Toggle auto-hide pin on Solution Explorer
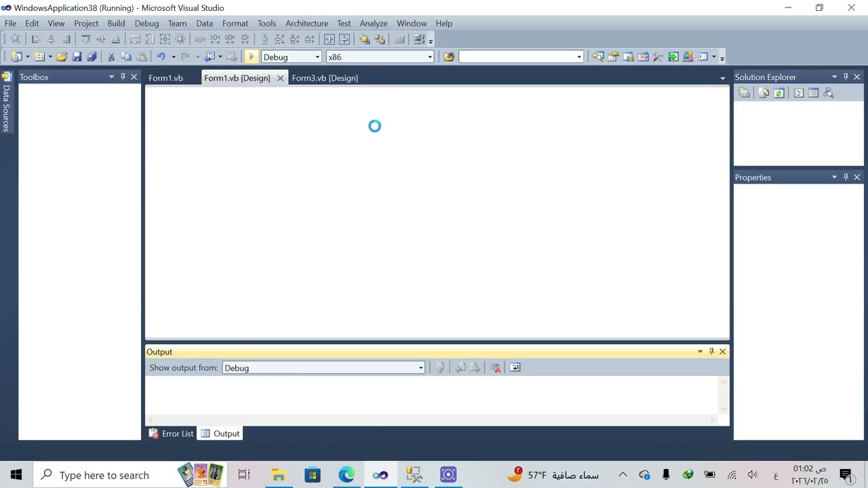Screen dimensions: 868x488 coord(846,77)
